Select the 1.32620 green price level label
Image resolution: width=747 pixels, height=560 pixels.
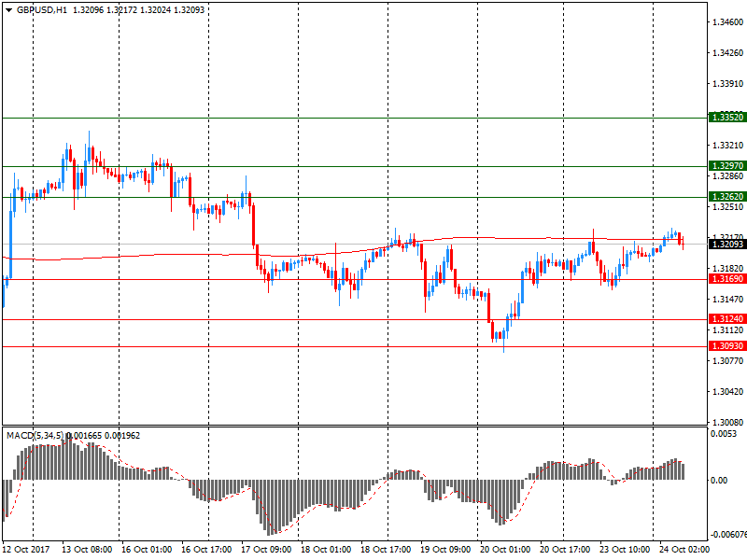point(726,196)
